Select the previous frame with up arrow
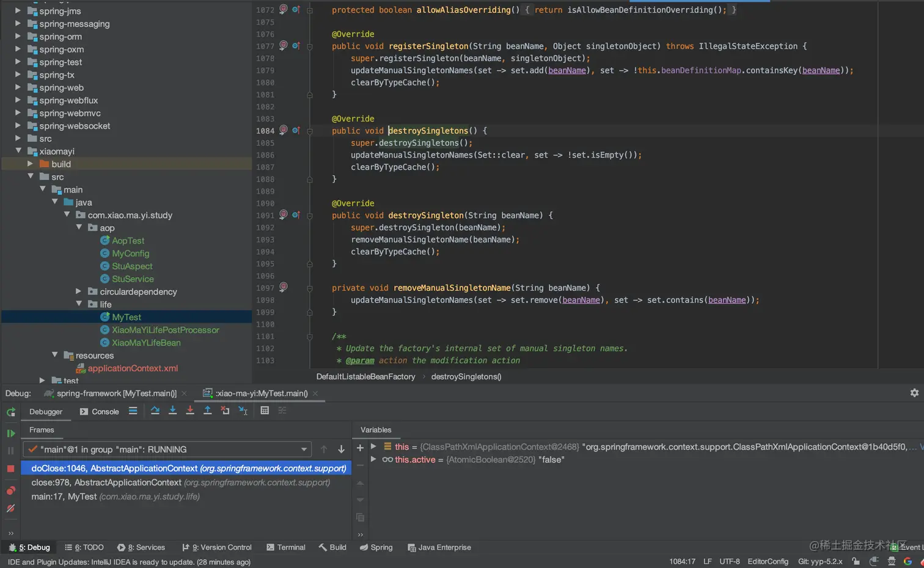Screen dimensions: 924x568 coord(324,450)
